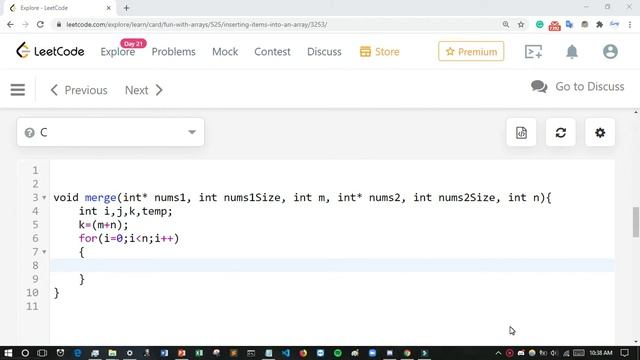Image resolution: width=640 pixels, height=360 pixels.
Task: Open the user profile avatar
Action: (x=610, y=51)
